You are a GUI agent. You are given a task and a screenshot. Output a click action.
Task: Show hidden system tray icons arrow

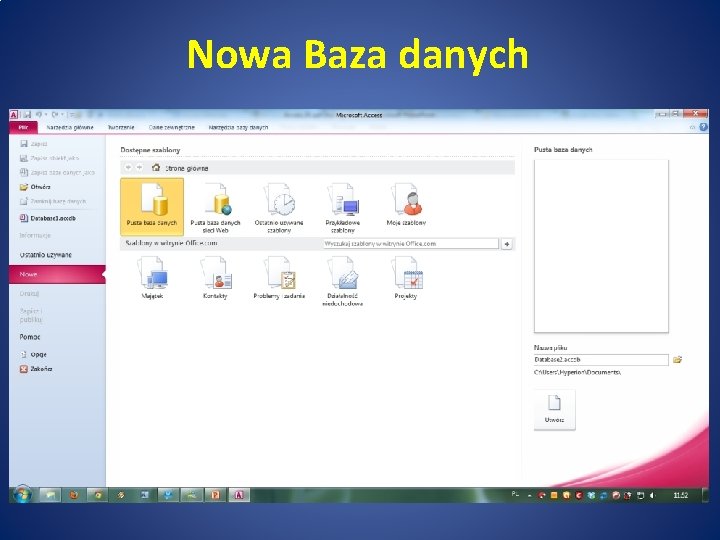[529, 495]
